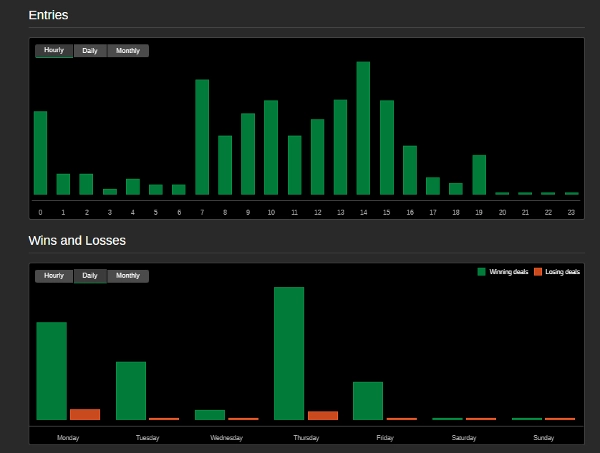Click the Entries bar for hour 13
Viewport: 600px width, 453px height.
(x=341, y=147)
